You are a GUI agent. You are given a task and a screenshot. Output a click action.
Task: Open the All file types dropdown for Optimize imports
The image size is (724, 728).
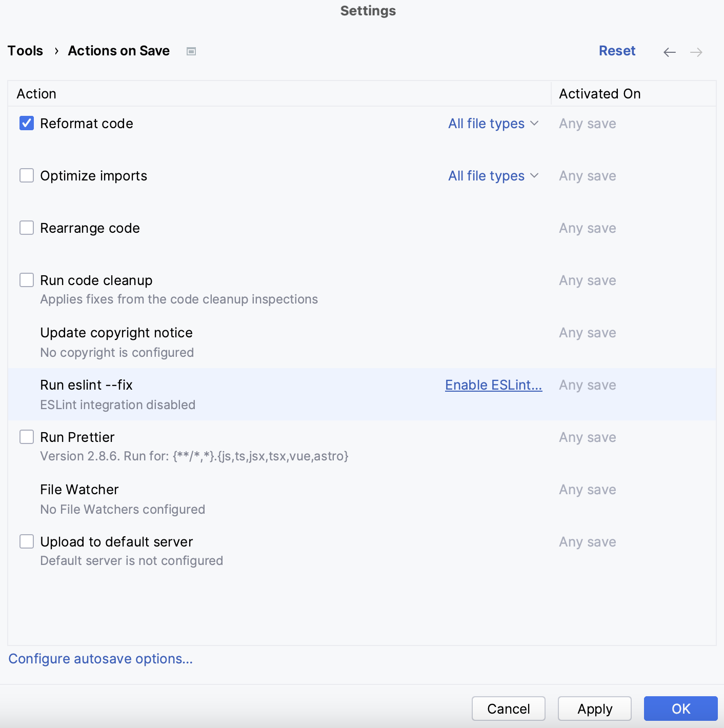493,175
